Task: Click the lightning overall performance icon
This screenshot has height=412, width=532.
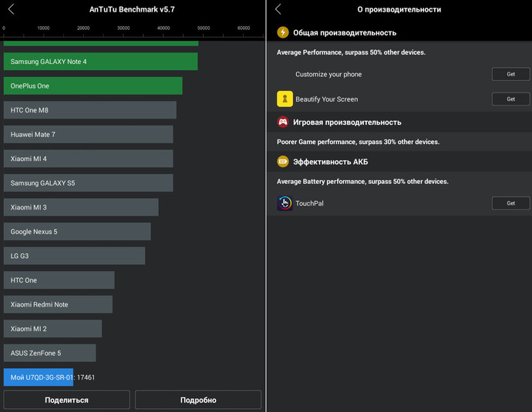Action: 283,32
